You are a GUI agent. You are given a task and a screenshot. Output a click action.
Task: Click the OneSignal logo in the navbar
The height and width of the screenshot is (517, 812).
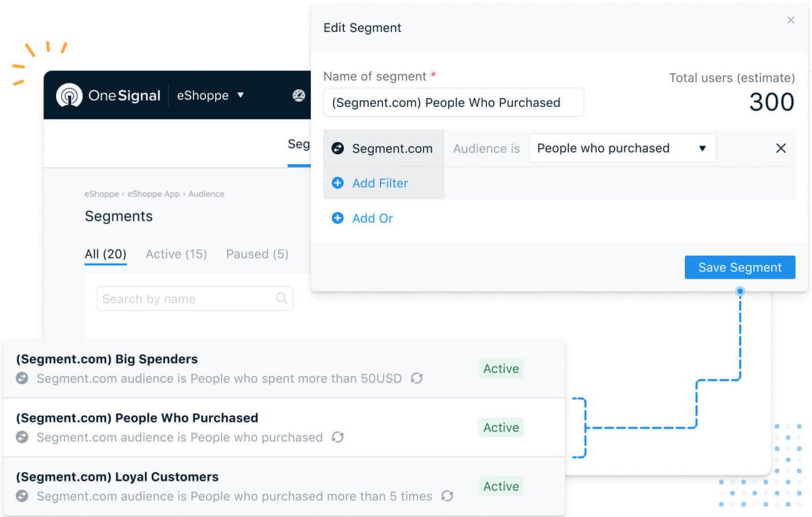108,96
